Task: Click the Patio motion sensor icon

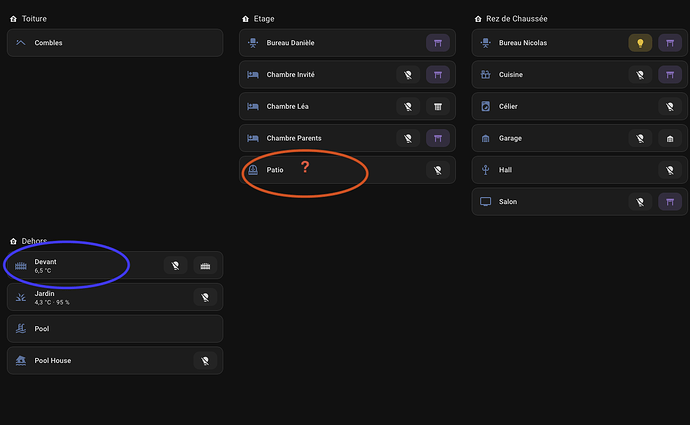Action: coord(437,171)
